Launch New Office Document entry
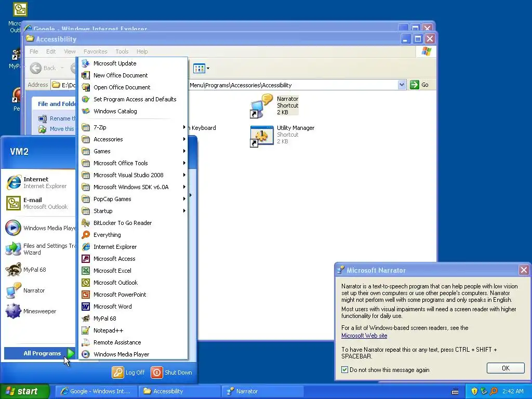This screenshot has width=532, height=399. pyautogui.click(x=133, y=75)
